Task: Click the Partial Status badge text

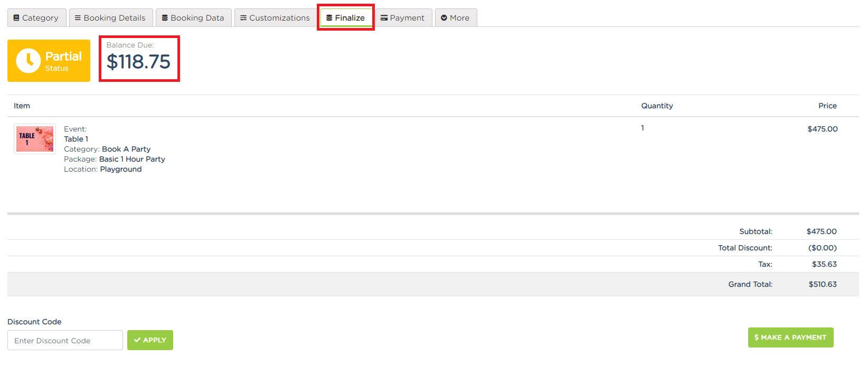Action: tap(63, 61)
